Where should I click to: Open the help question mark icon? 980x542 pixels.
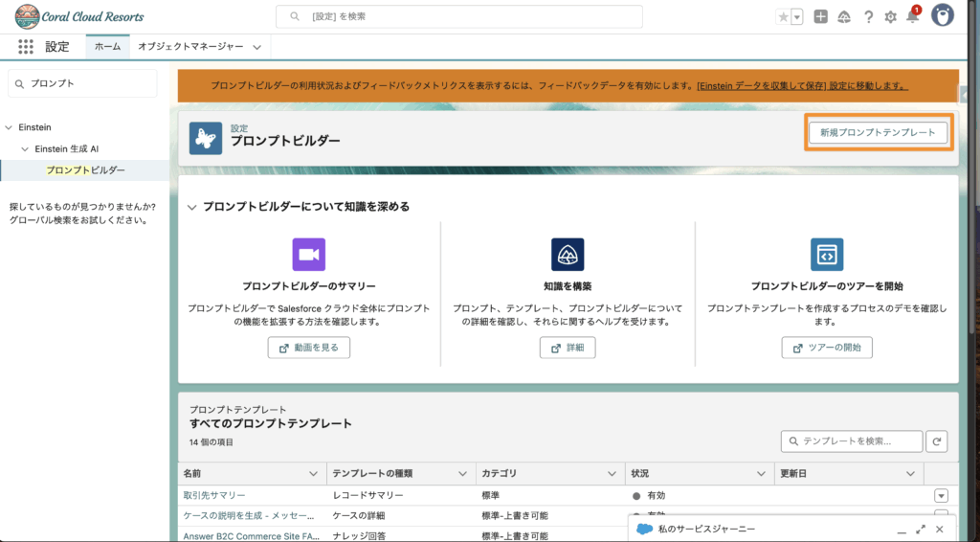[x=868, y=17]
